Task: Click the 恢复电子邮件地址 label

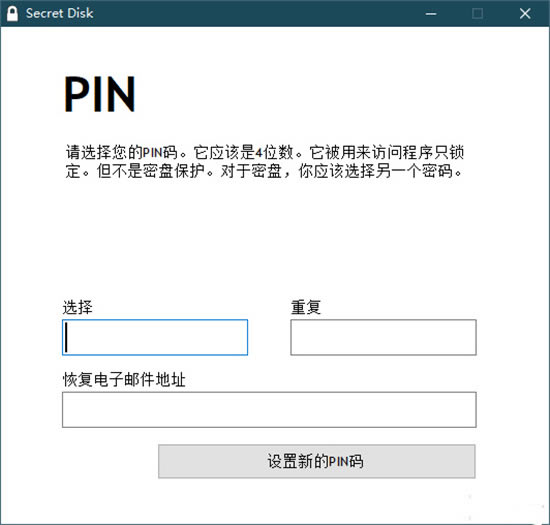Action: point(124,379)
